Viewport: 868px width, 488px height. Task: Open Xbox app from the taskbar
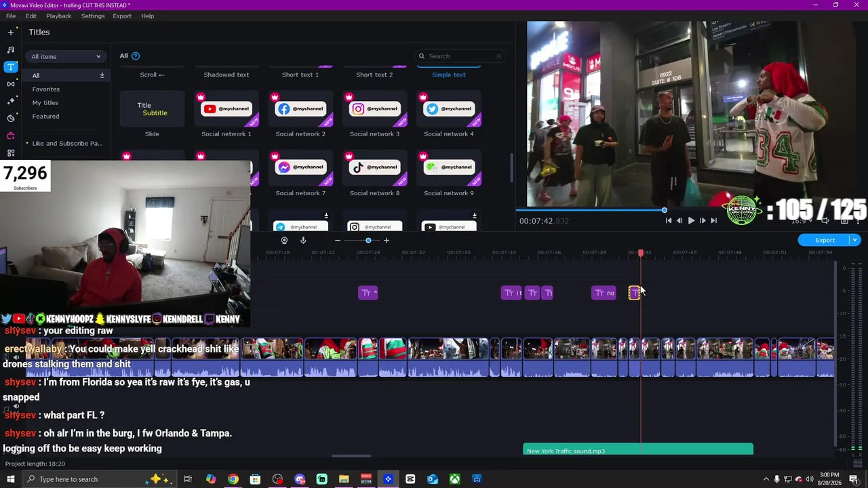(454, 479)
